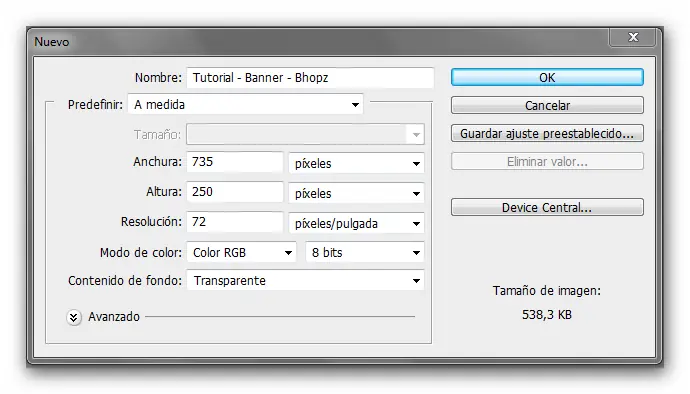The height and width of the screenshot is (394, 690).
Task: Open Device Central
Action: pyautogui.click(x=547, y=207)
